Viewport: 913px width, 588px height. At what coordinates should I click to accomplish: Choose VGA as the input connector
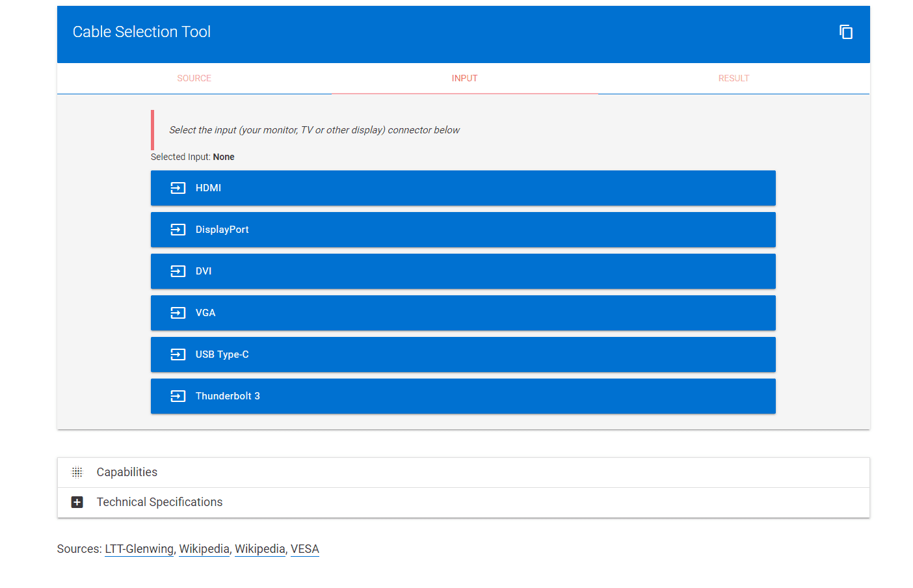tap(462, 313)
